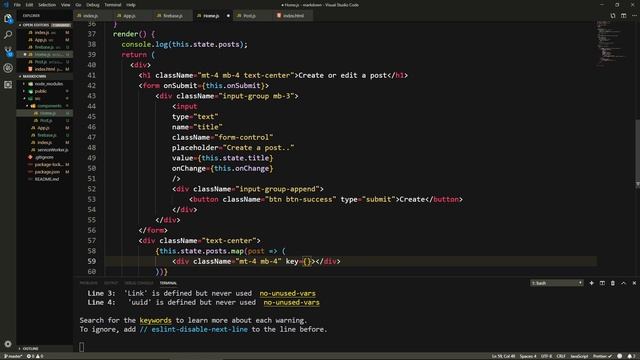Open the Help menu
The height and width of the screenshot is (360, 640).
click(x=131, y=5)
